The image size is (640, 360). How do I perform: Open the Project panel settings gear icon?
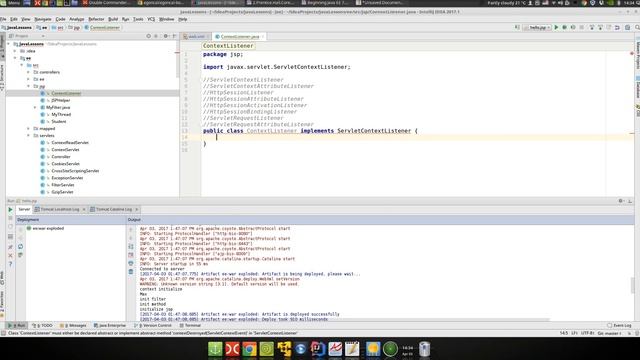coord(166,36)
